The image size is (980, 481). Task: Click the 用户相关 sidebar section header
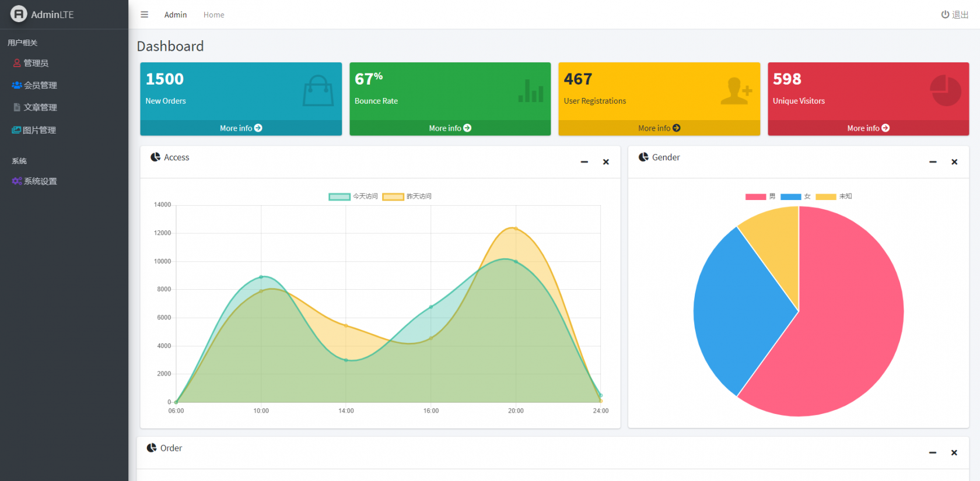click(x=22, y=43)
